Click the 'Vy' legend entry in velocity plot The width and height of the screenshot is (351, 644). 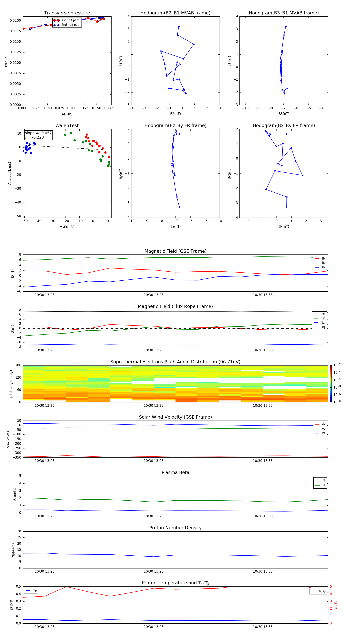coord(320,429)
